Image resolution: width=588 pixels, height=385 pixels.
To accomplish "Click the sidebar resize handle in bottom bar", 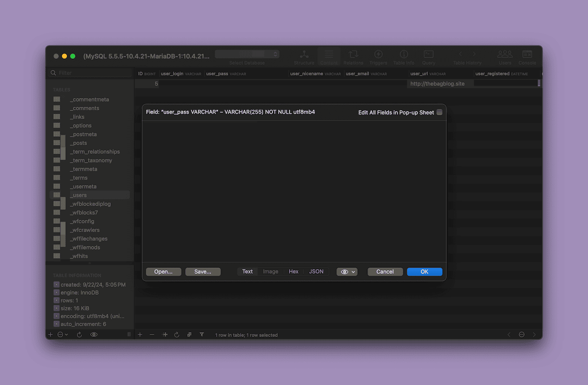I will click(x=129, y=335).
